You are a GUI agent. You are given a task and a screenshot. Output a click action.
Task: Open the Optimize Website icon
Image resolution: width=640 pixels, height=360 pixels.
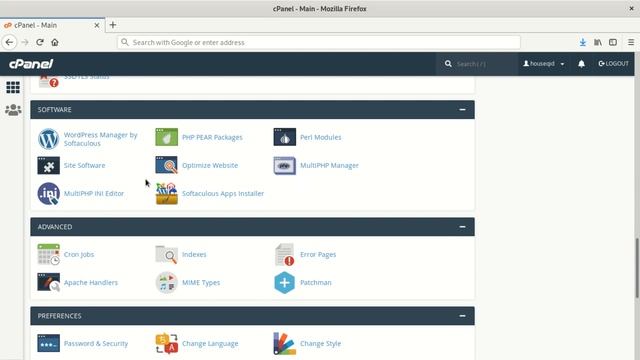[167, 165]
